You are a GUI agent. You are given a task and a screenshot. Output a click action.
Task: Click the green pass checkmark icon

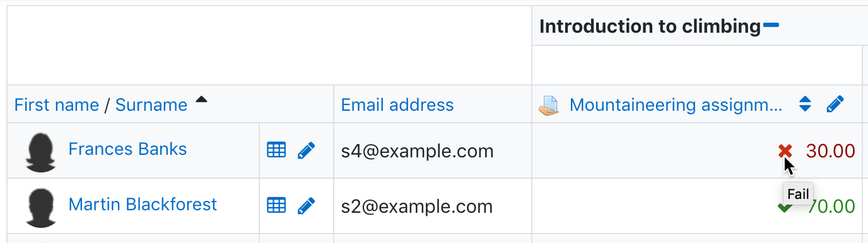[x=784, y=206]
